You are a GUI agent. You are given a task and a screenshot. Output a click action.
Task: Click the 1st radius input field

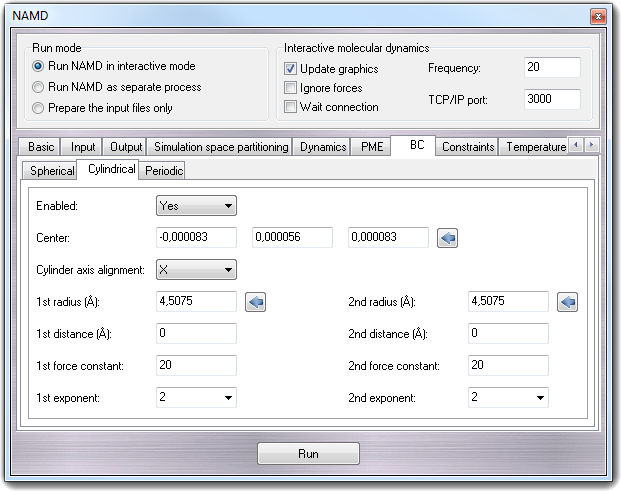[x=196, y=302]
